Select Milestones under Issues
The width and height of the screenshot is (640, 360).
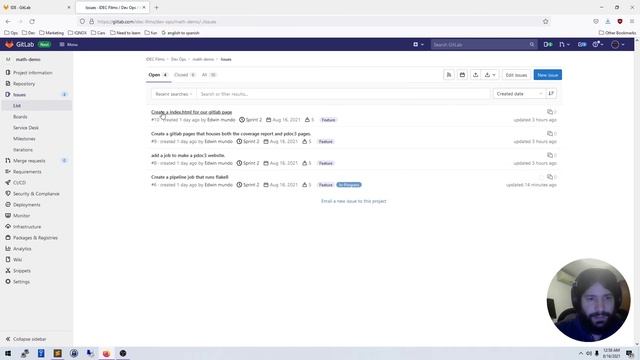coord(24,139)
